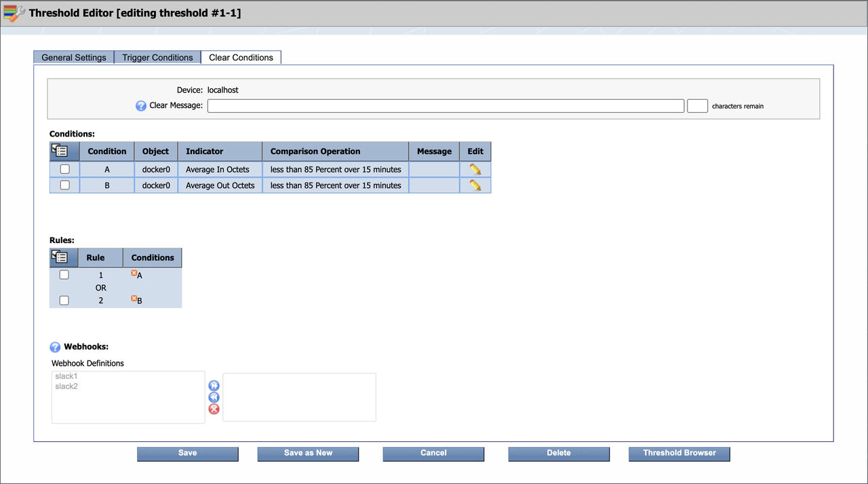Edit condition A with the pencil icon

click(475, 169)
